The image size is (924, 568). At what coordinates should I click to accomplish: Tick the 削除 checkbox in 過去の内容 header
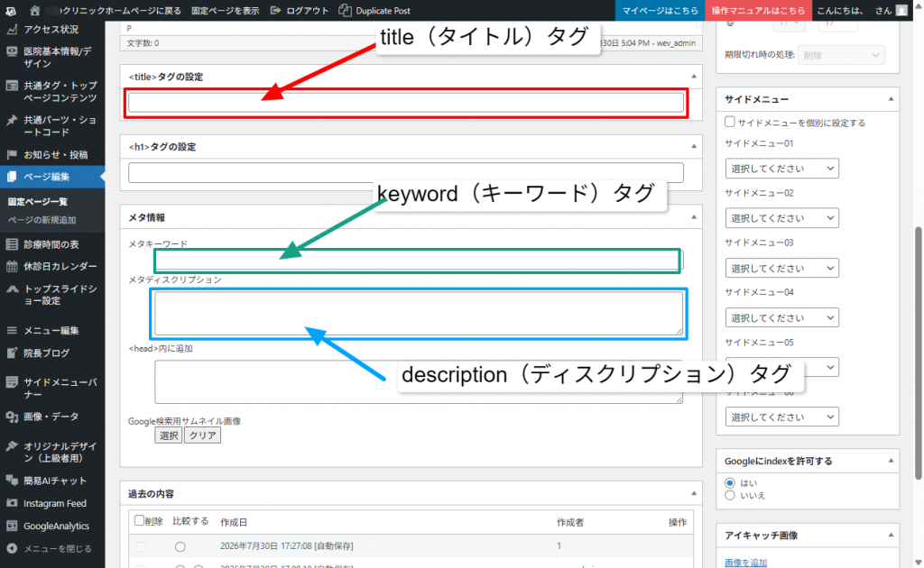click(139, 521)
